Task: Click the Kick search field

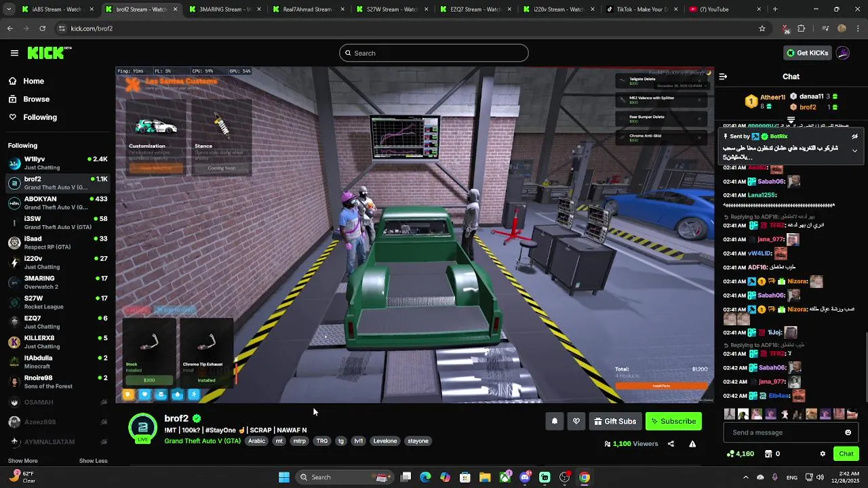Action: [x=434, y=53]
